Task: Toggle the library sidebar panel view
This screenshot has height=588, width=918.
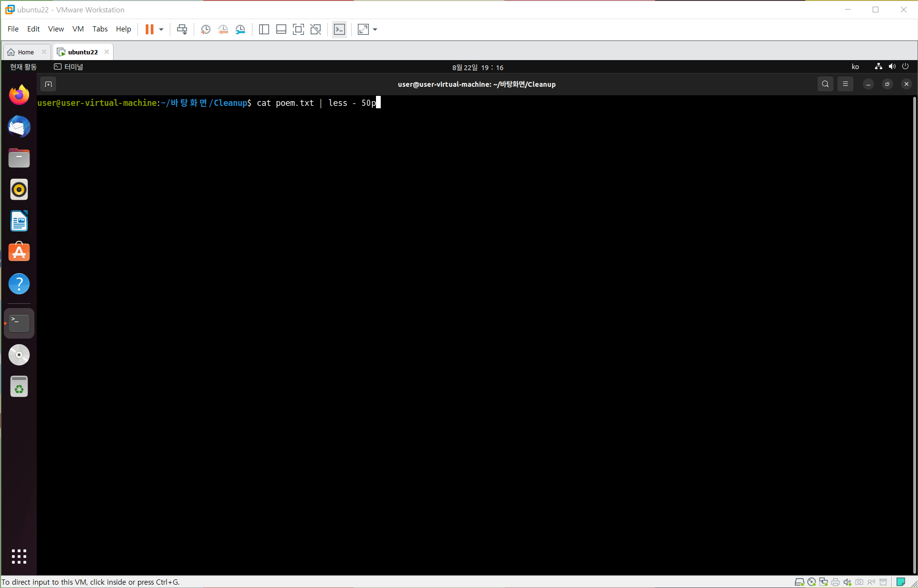Action: (264, 30)
